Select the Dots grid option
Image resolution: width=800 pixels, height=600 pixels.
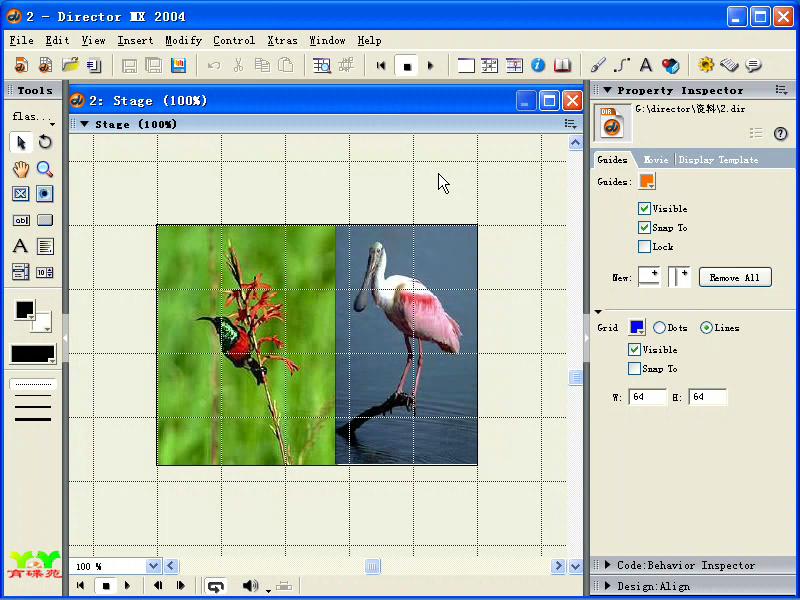[x=659, y=328]
